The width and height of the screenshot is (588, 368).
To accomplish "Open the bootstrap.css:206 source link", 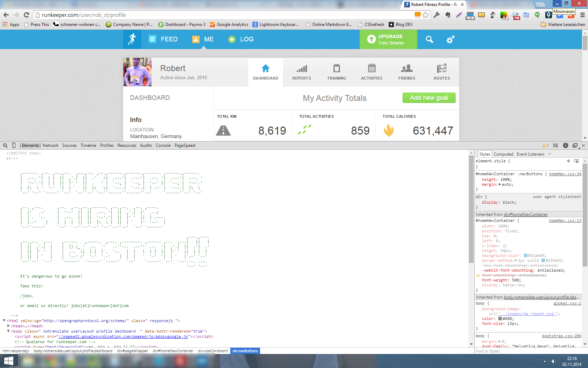I will 561,336.
